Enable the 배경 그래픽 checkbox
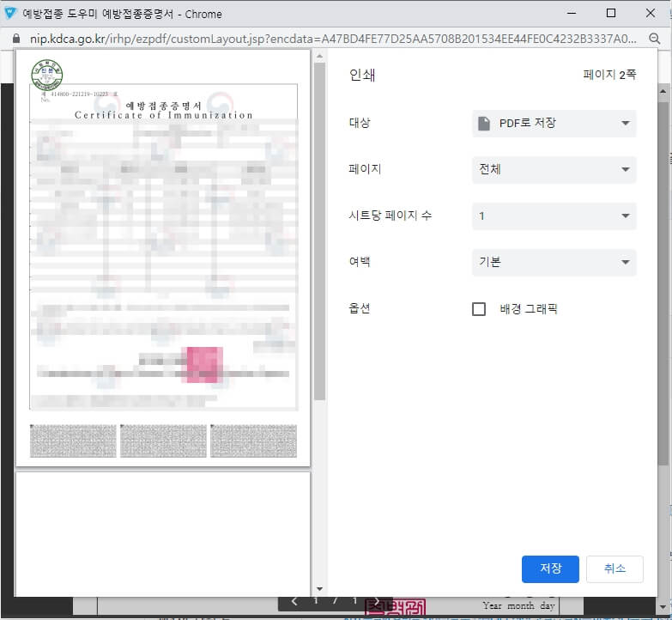The width and height of the screenshot is (672, 620). (x=479, y=309)
